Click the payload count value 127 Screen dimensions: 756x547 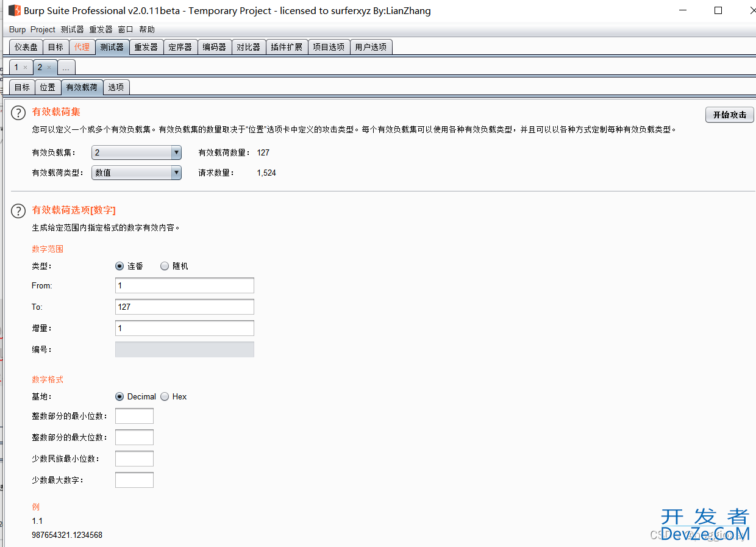[x=263, y=152]
